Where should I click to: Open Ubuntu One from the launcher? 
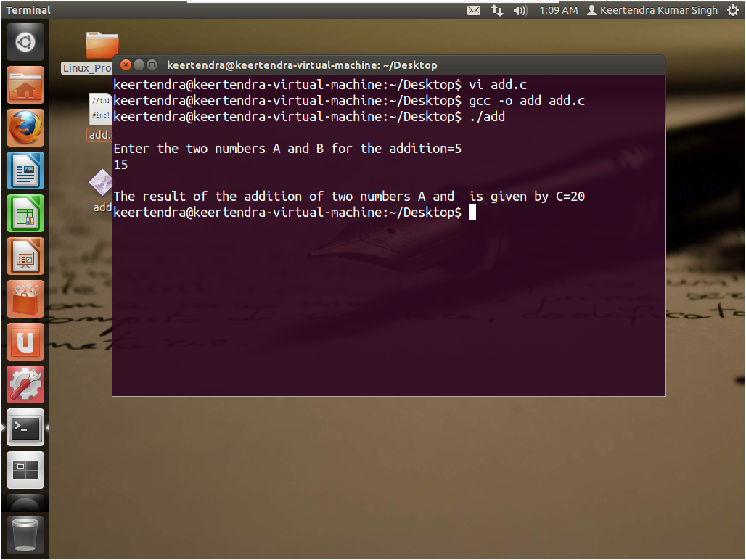pos(25,342)
